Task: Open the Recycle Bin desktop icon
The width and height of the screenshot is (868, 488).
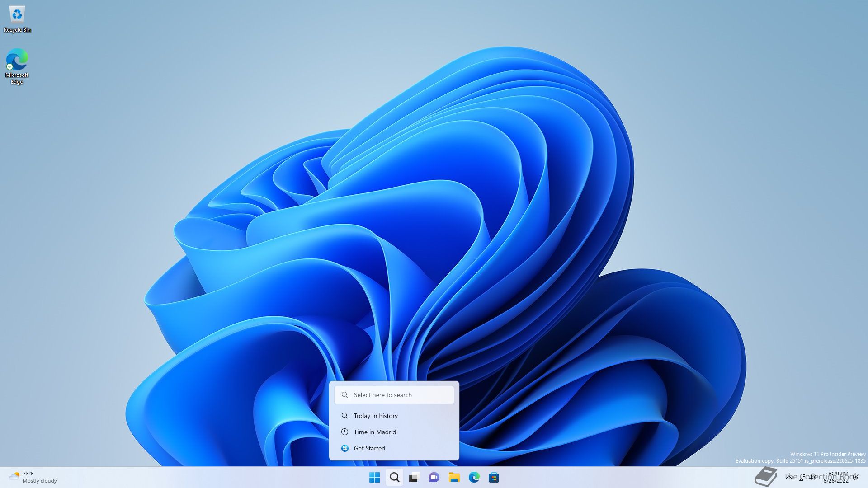Action: (x=17, y=19)
